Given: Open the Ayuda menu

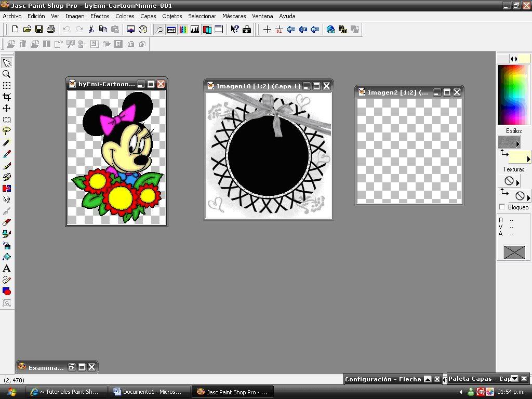Looking at the screenshot, I should click(x=287, y=16).
